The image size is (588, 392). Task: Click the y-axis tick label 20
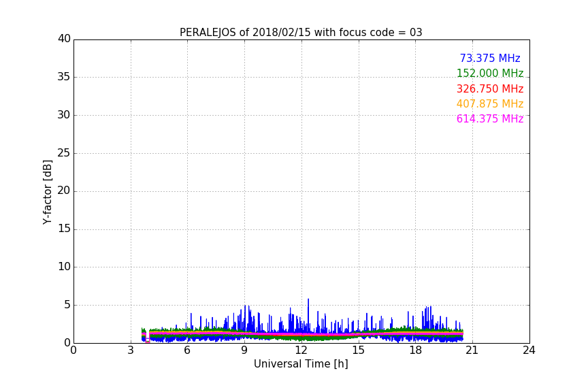tap(64, 191)
